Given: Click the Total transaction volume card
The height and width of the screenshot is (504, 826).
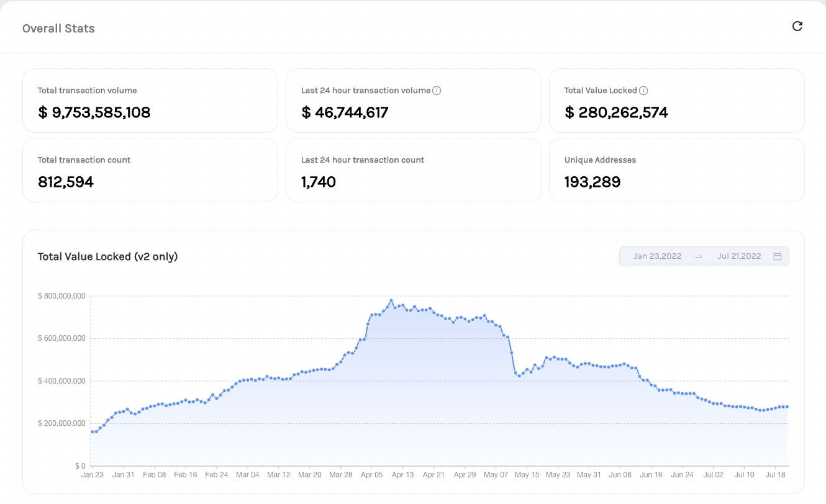Looking at the screenshot, I should click(150, 101).
